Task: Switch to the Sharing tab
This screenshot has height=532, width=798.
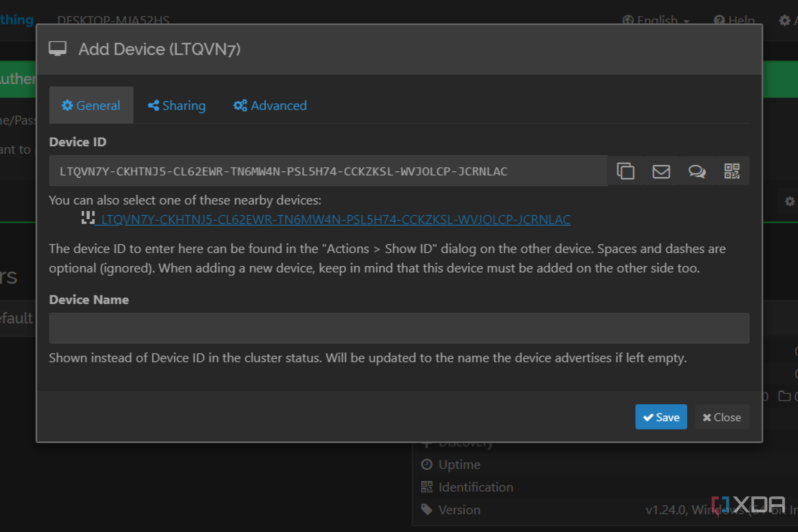Action: 176,105
